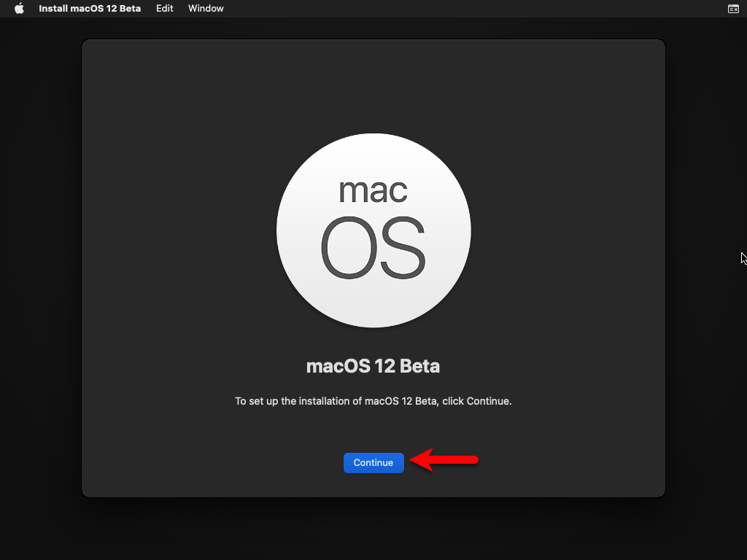
Task: Open the Edit menu
Action: click(x=164, y=9)
